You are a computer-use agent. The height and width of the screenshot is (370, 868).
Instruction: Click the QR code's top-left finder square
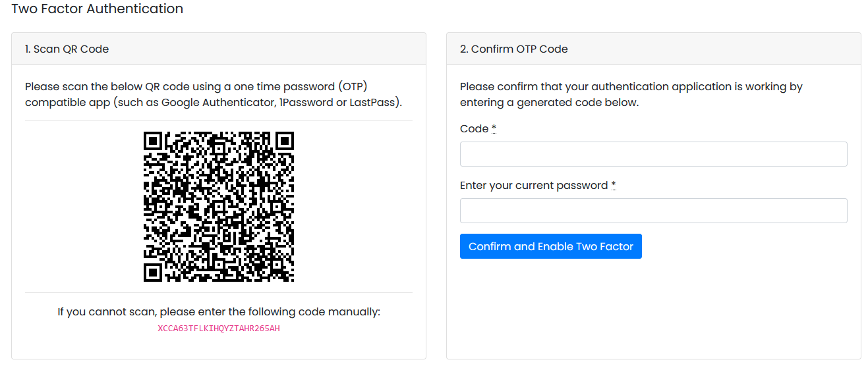tap(153, 141)
